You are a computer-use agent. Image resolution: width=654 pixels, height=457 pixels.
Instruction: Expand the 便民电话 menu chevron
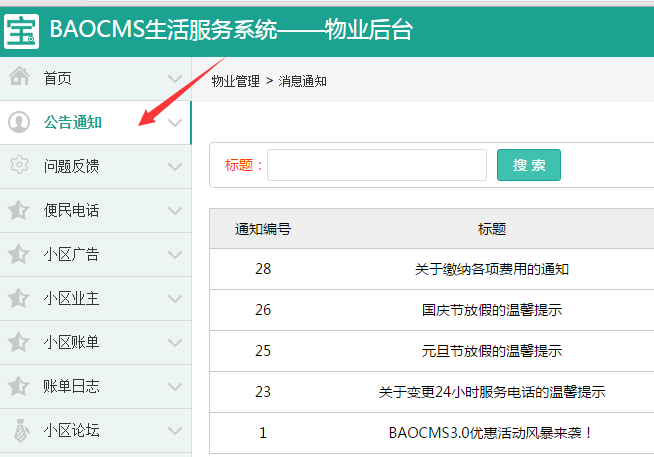175,211
